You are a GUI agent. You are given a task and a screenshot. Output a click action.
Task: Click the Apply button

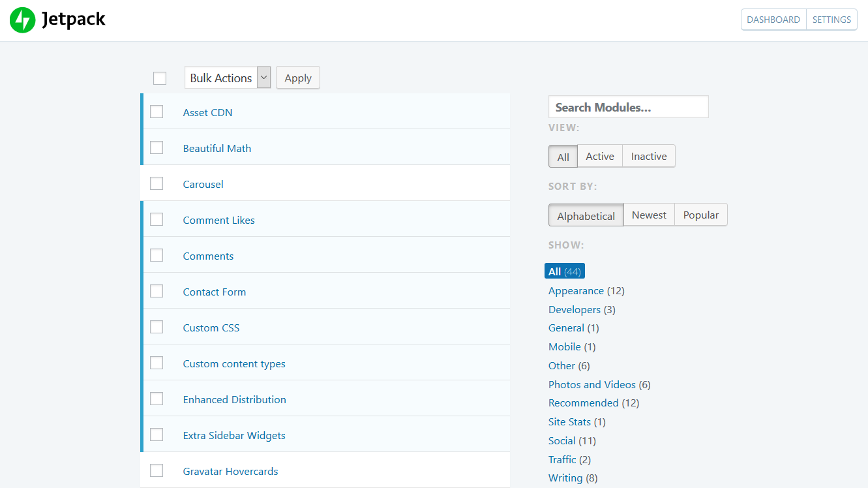coord(298,78)
